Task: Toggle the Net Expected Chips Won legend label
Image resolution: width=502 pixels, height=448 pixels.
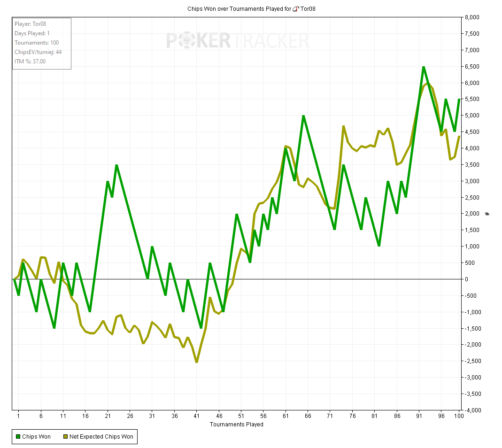Action: click(101, 437)
